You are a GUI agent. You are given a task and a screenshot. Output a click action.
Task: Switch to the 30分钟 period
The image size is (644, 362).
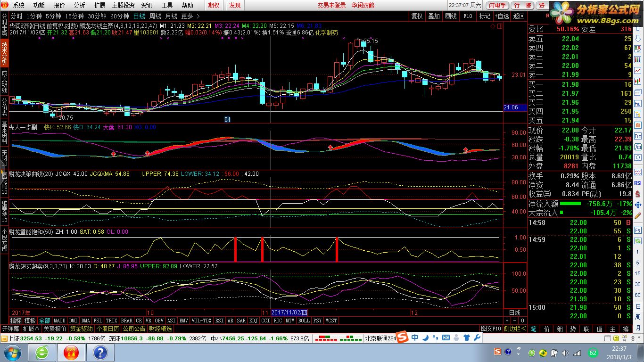97,16
